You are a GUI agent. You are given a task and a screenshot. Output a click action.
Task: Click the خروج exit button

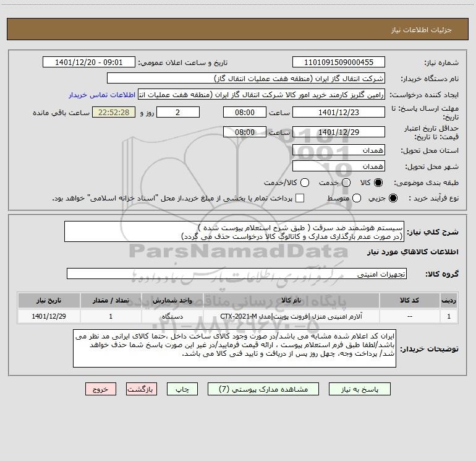[101, 389]
